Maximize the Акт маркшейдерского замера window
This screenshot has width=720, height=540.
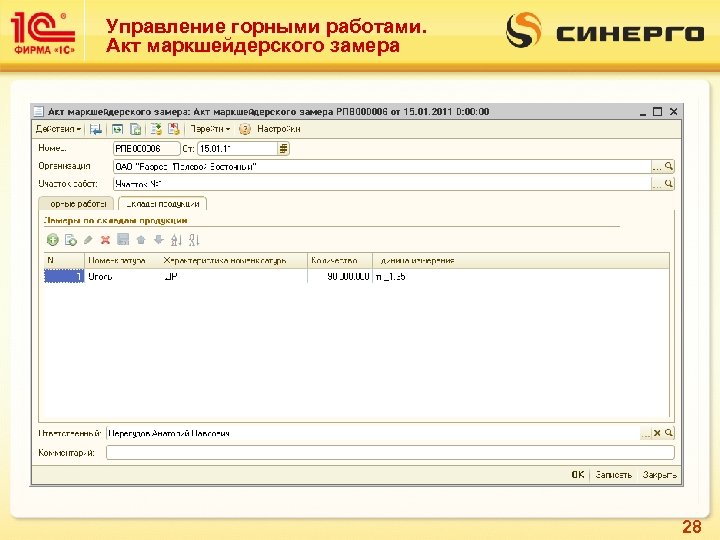point(658,112)
